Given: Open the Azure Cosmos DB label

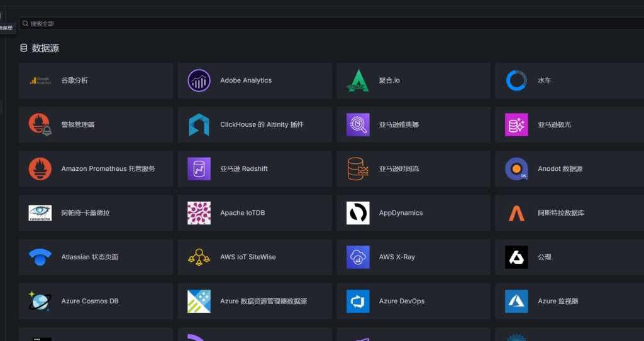Looking at the screenshot, I should (90, 301).
